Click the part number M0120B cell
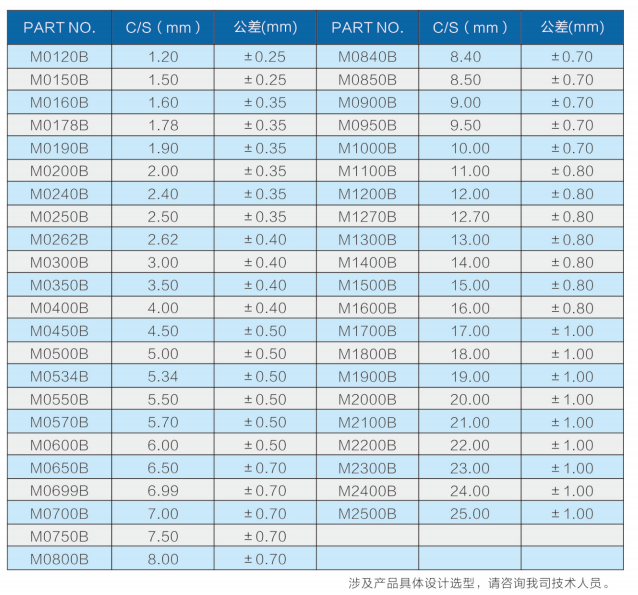This screenshot has height=595, width=638. [x=59, y=57]
